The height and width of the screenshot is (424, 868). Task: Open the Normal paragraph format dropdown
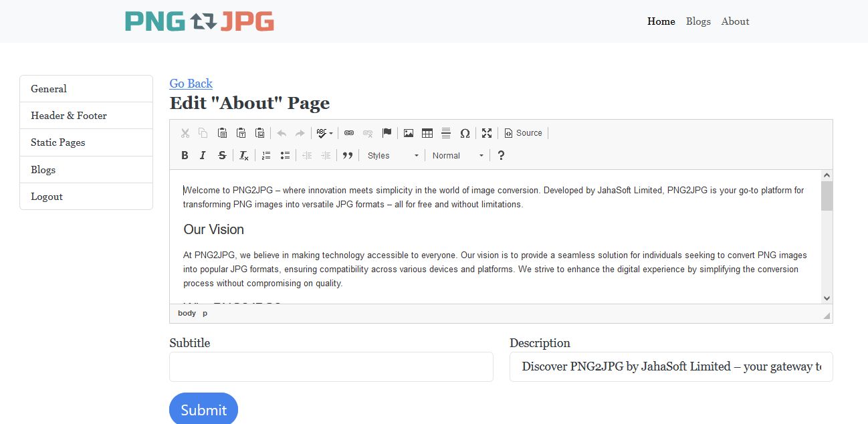point(457,156)
